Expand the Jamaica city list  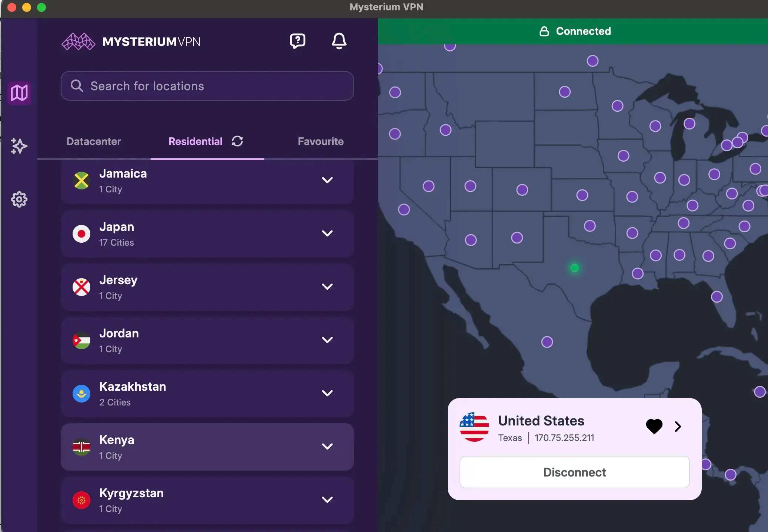(x=327, y=180)
